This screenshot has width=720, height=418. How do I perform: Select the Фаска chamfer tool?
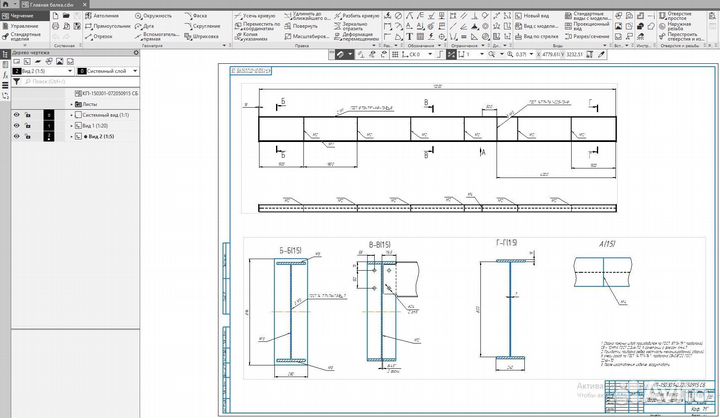[x=206, y=16]
